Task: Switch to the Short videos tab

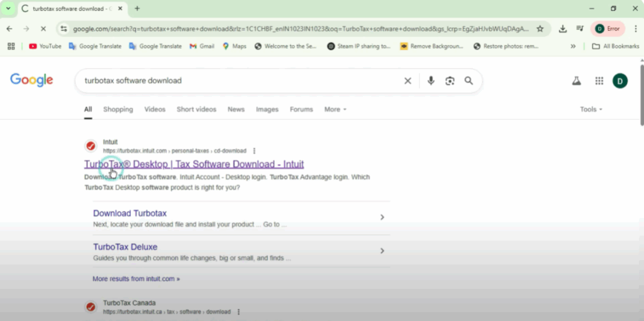Action: 196,109
